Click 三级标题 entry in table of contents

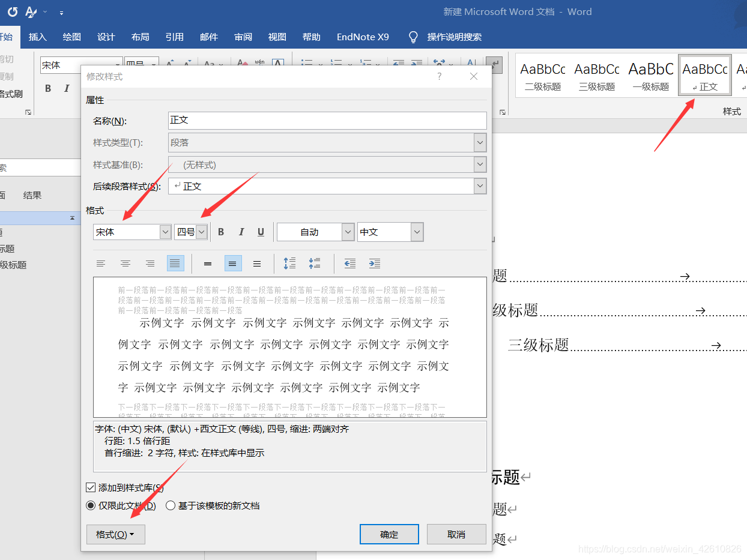[538, 345]
